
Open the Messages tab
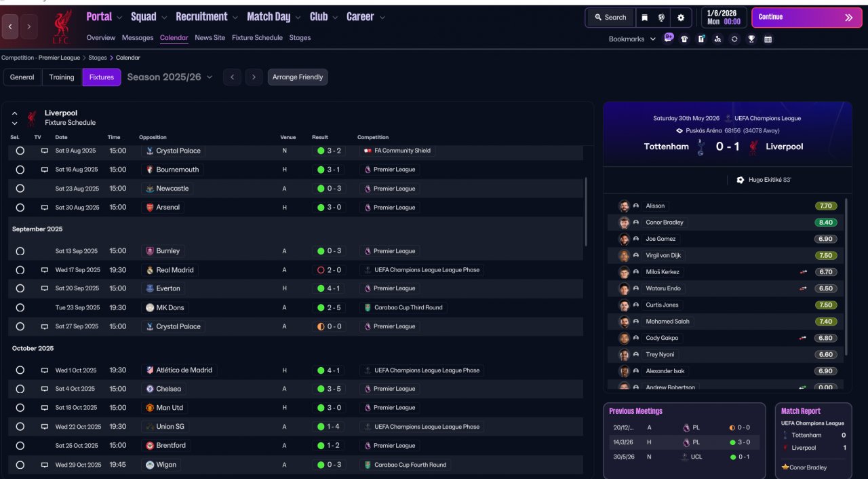point(138,38)
